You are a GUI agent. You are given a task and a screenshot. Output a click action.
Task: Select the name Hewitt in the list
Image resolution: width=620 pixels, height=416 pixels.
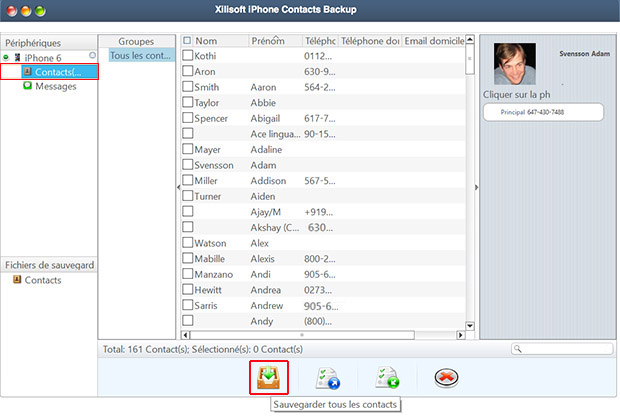[208, 290]
